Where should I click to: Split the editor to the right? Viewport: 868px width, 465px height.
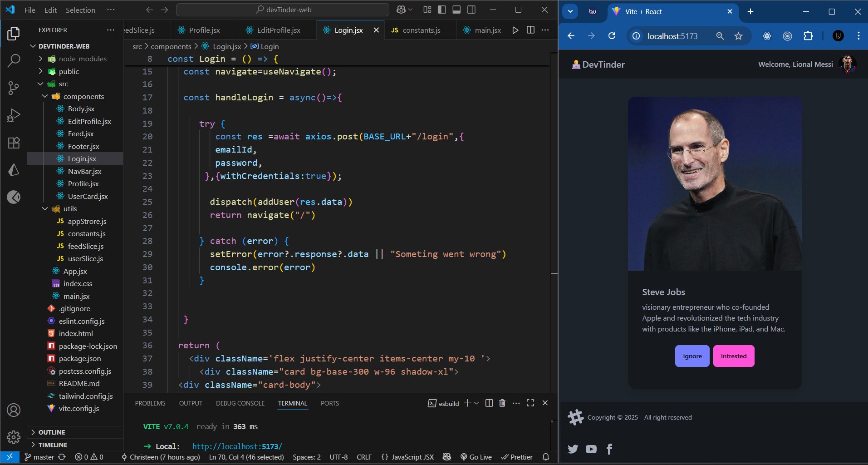pyautogui.click(x=530, y=30)
